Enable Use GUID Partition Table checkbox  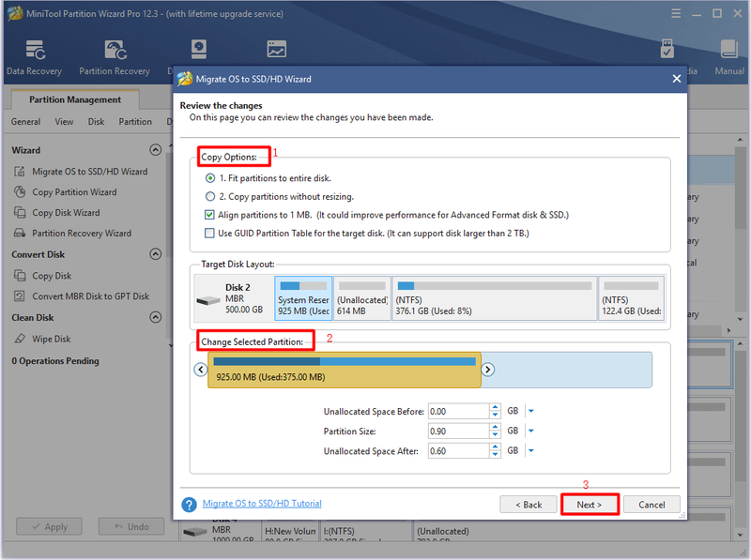pyautogui.click(x=209, y=233)
